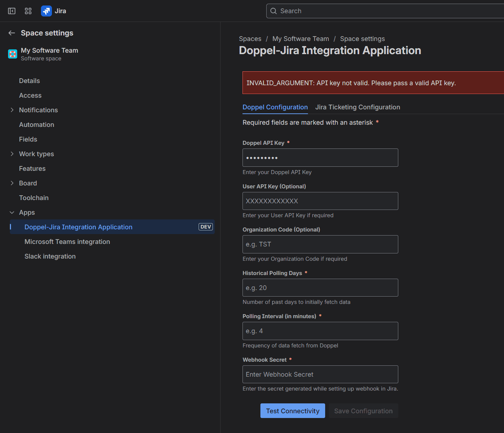Click the My Software Team space avatar
This screenshot has height=433, width=504.
(12, 54)
